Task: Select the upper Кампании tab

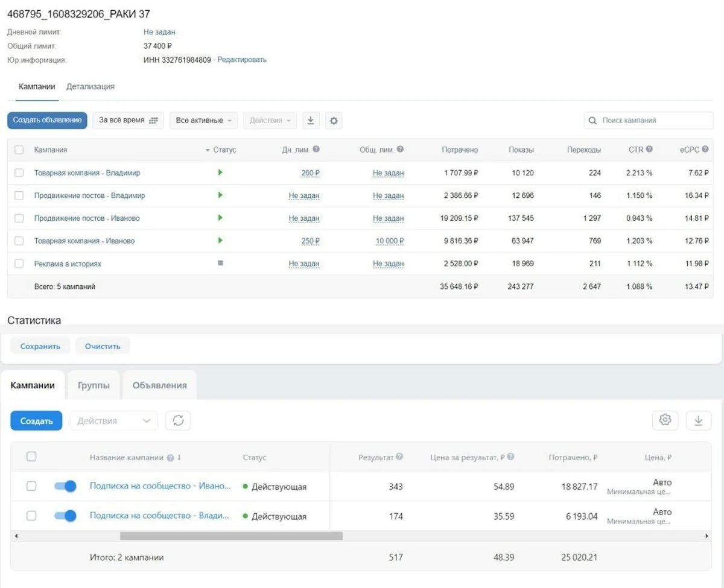Action: point(37,86)
